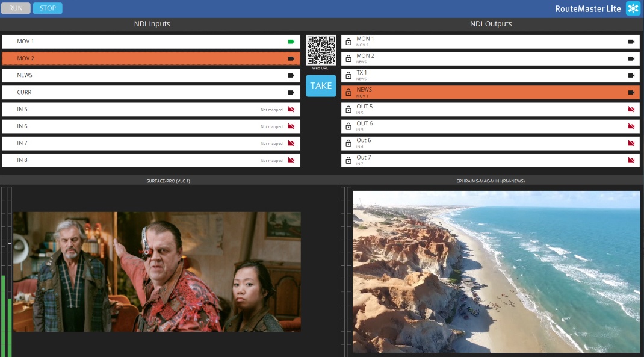Toggle the lock on the OUT 5 output
Screen dimensions: 644x357
[x=348, y=110]
